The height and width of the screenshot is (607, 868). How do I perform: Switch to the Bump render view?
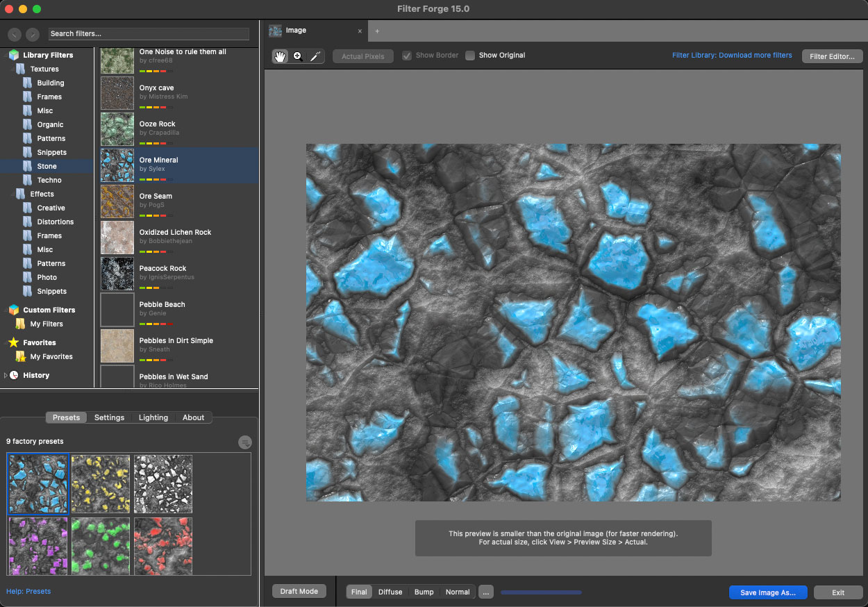(424, 592)
